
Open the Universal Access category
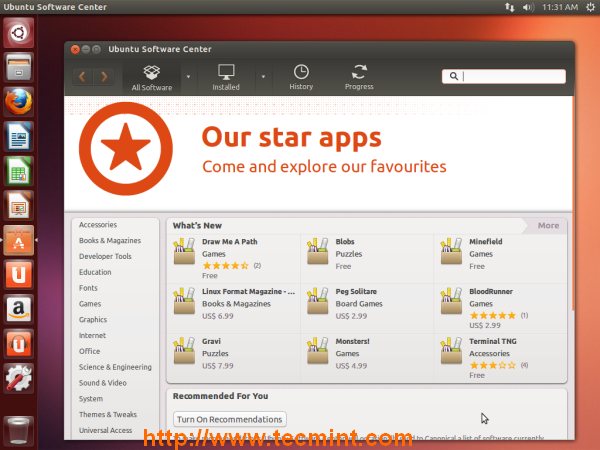[105, 430]
